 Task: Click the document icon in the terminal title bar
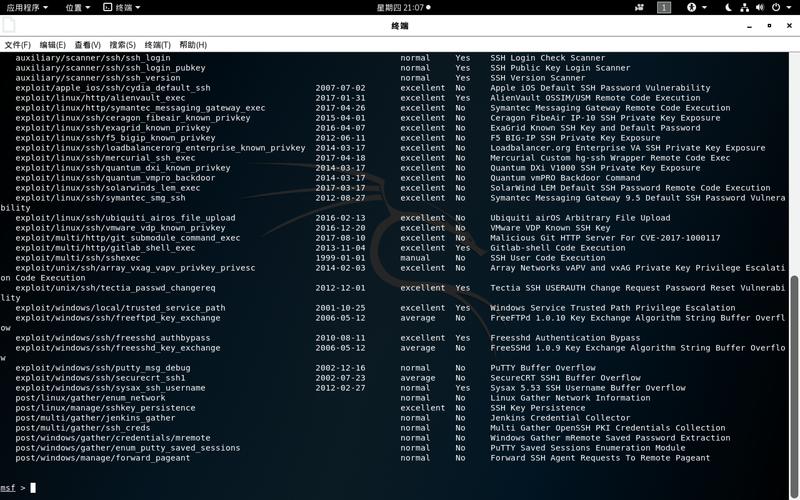coord(9,26)
